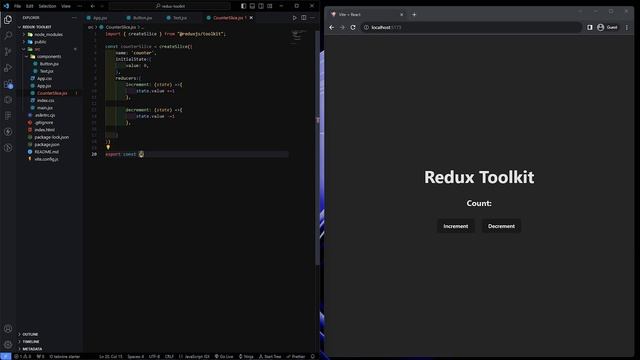The height and width of the screenshot is (360, 640).
Task: Open the Selection menu
Action: [47, 6]
